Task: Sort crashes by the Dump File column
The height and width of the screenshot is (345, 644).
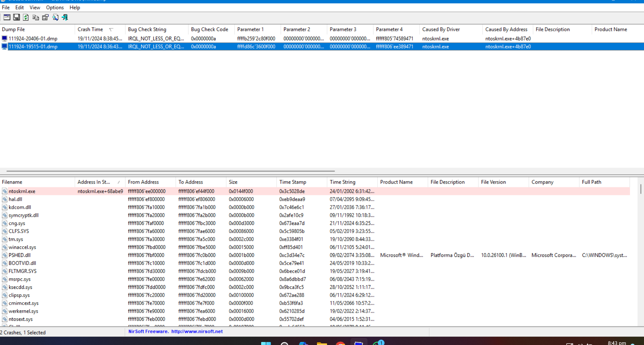Action: click(x=37, y=30)
